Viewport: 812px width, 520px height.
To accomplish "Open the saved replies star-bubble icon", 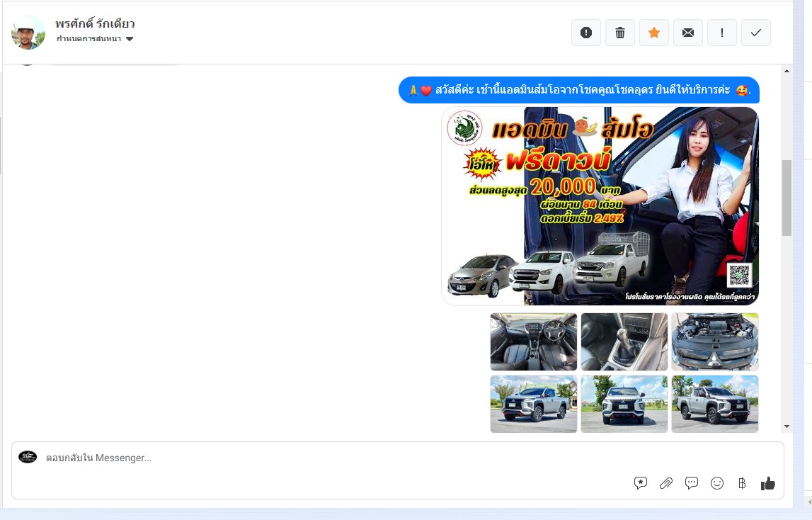I will [641, 483].
